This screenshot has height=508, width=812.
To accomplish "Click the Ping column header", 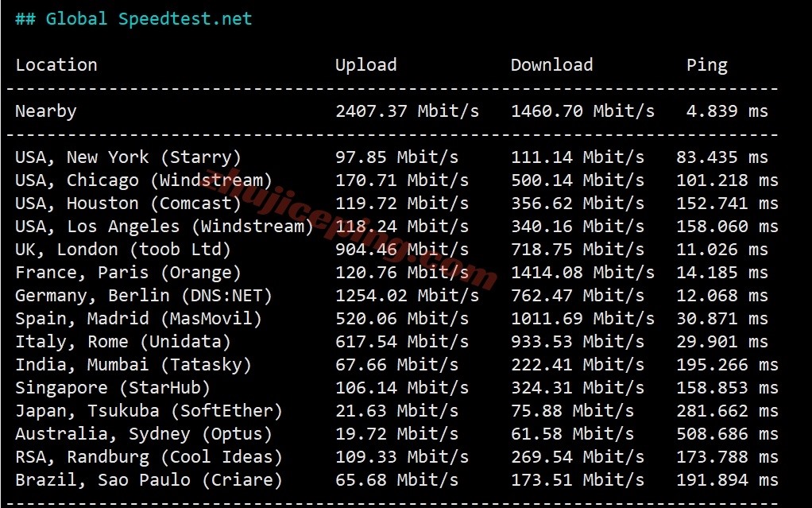I will coord(707,65).
